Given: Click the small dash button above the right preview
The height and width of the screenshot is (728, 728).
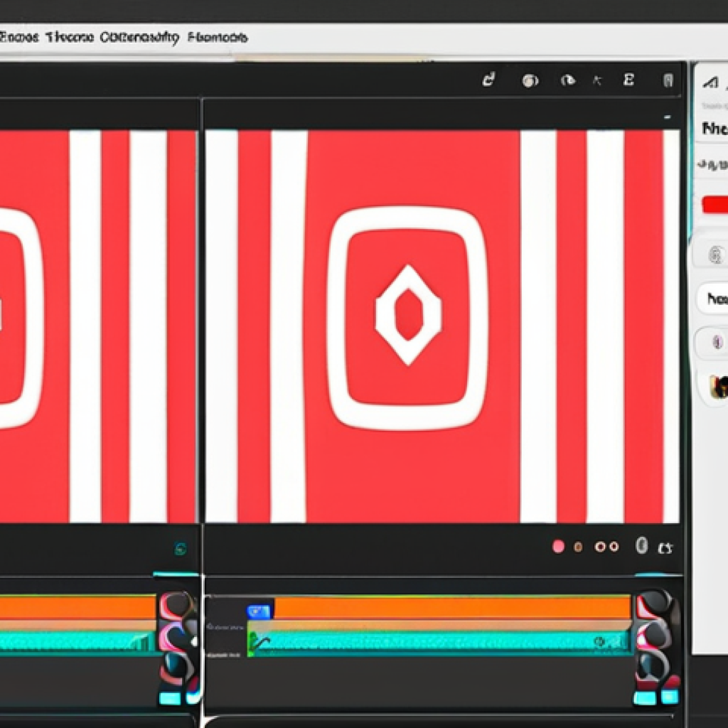Looking at the screenshot, I should [x=667, y=117].
